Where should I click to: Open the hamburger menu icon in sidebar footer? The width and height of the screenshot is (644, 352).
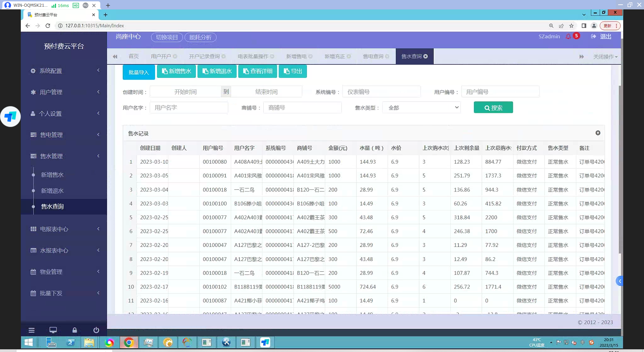[32, 330]
